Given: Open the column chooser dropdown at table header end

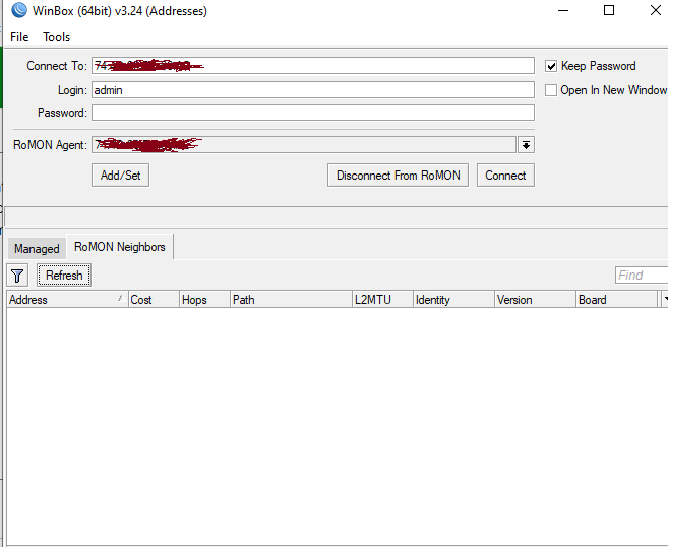Looking at the screenshot, I should pyautogui.click(x=665, y=299).
